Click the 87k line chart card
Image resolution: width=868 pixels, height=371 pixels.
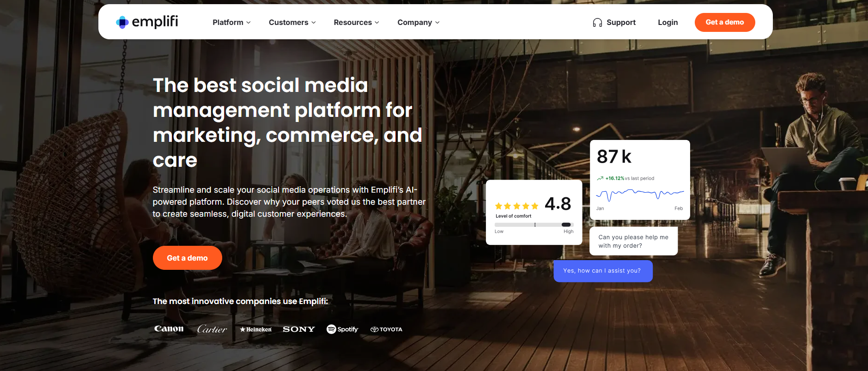click(640, 180)
